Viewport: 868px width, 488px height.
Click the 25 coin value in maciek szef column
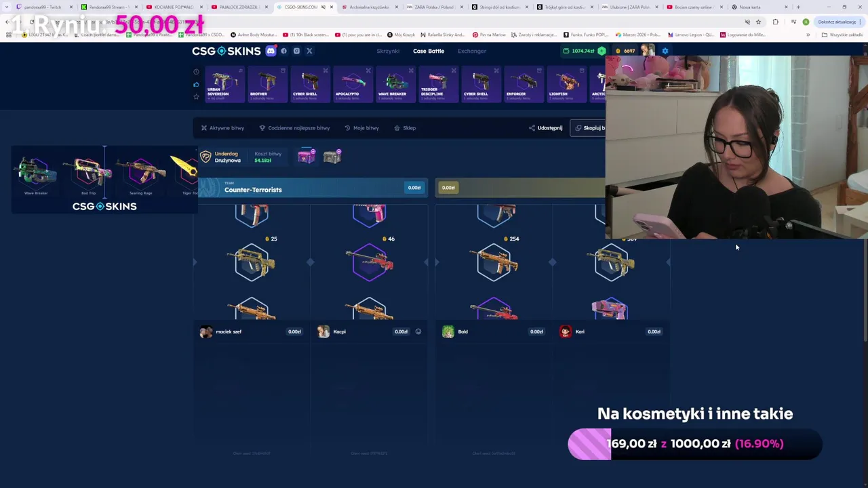[x=271, y=239]
